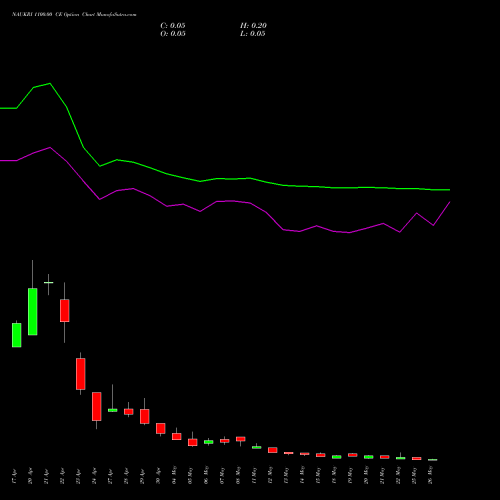
Task: Click the NAUKRI CE Options chart title
Action: pos(74,15)
